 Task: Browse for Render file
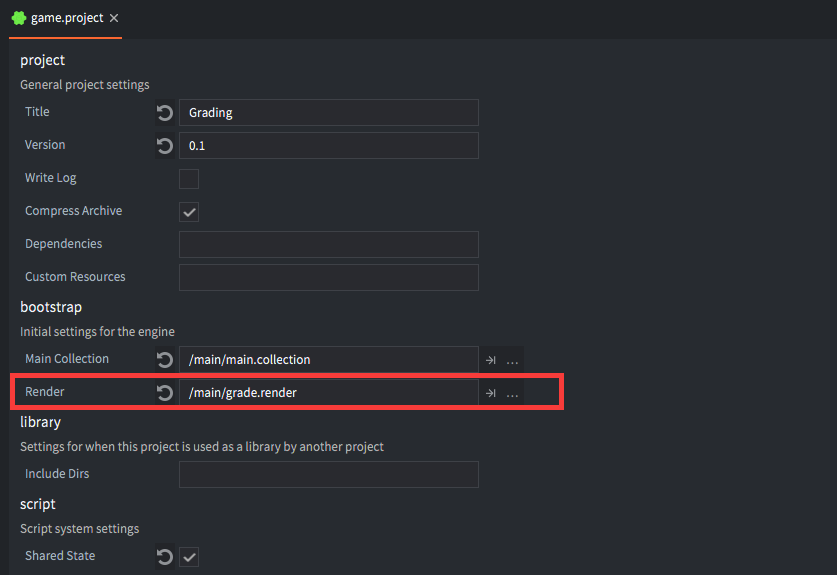point(512,393)
